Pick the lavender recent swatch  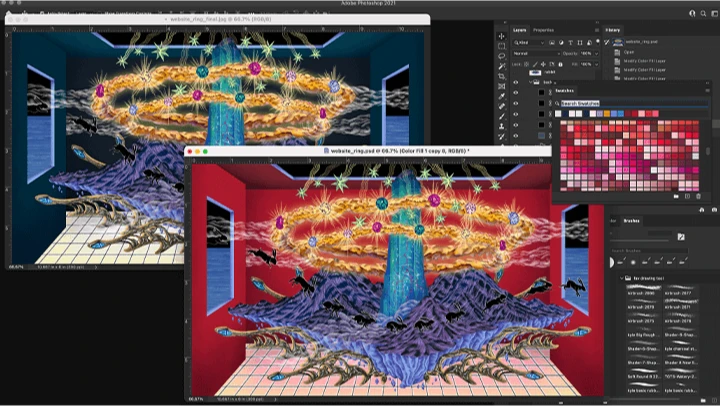pyautogui.click(x=600, y=113)
